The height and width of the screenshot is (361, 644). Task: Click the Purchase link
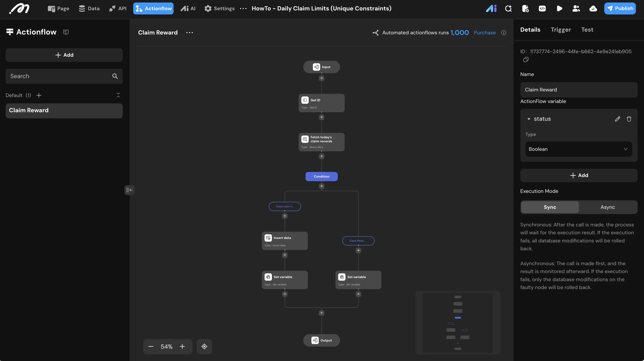point(485,33)
